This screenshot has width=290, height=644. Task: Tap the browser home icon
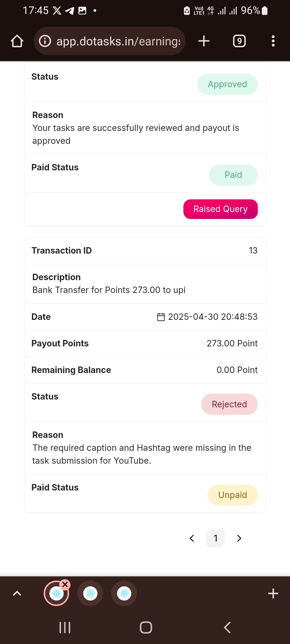(x=17, y=41)
